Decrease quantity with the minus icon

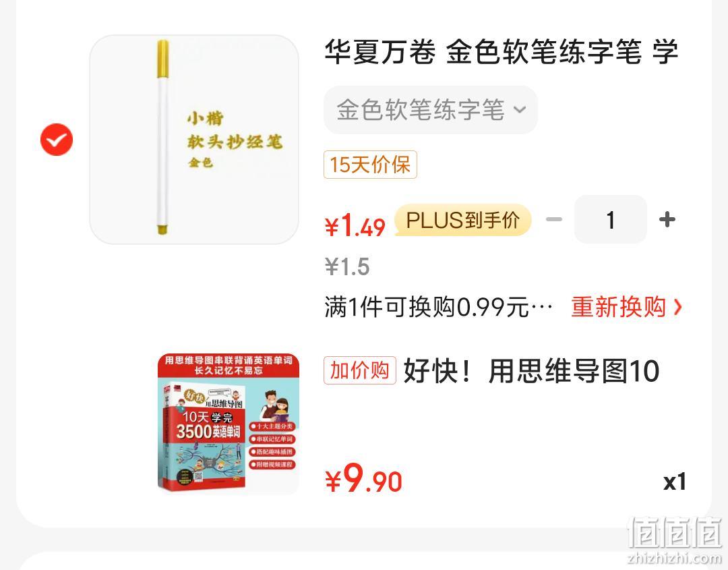[554, 219]
